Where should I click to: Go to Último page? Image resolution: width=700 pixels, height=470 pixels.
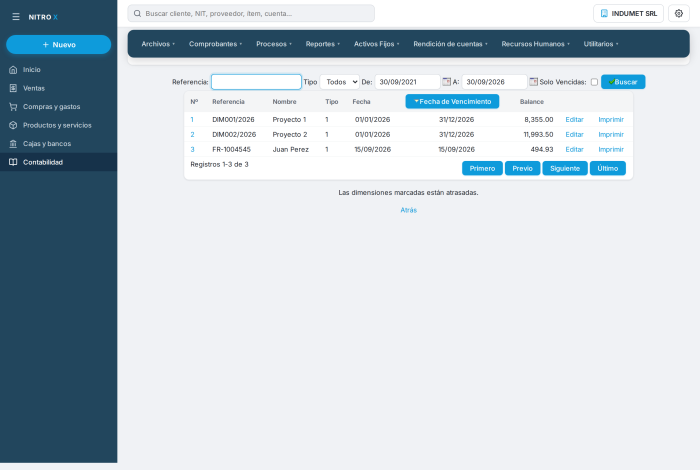coord(608,168)
